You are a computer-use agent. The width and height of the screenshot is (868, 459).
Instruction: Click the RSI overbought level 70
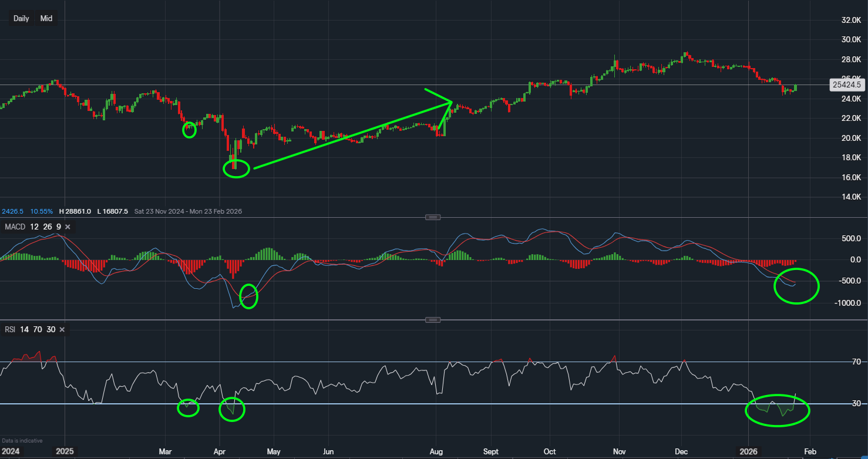[37, 329]
